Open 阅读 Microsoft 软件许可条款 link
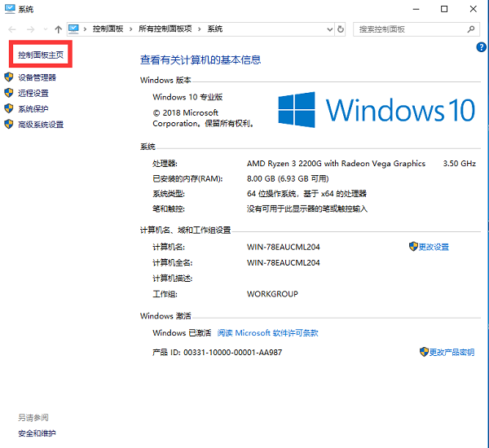Screen dimensions: 489x448 267,332
